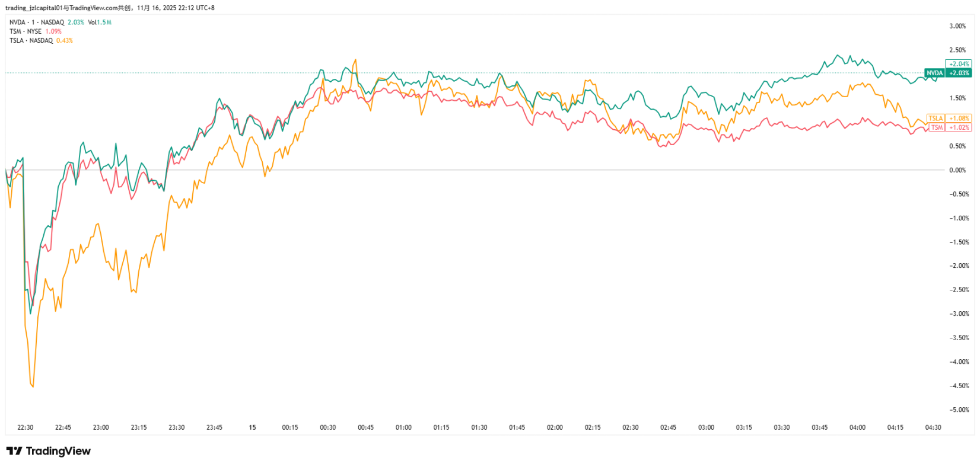Click the red +1.02% TSM value label
Image resolution: width=980 pixels, height=467 pixels.
coord(959,127)
